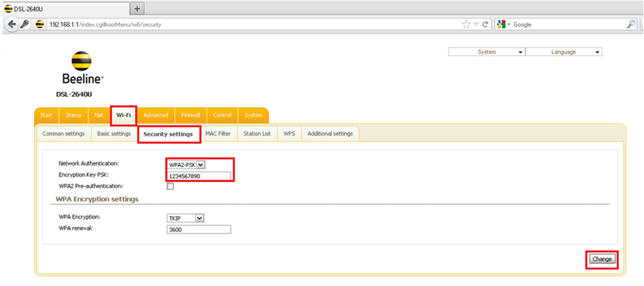Open the Network Authentication dropdown
644x286 pixels.
[x=186, y=164]
